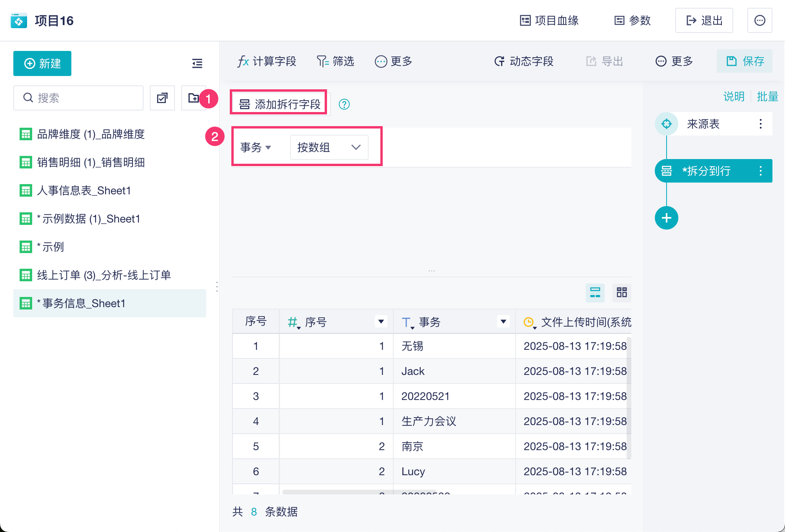Open the top-right ellipsis options icon

(x=760, y=20)
